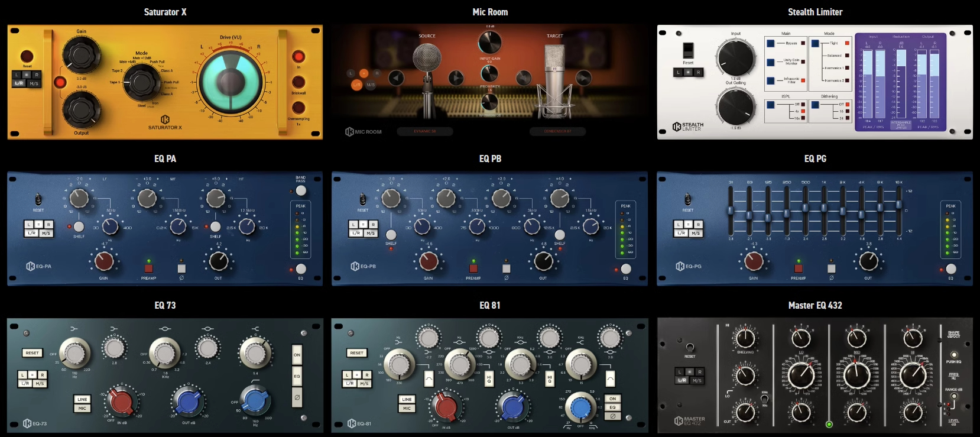Toggle phase invert button on EQ 73
The width and height of the screenshot is (980, 437).
point(297,397)
